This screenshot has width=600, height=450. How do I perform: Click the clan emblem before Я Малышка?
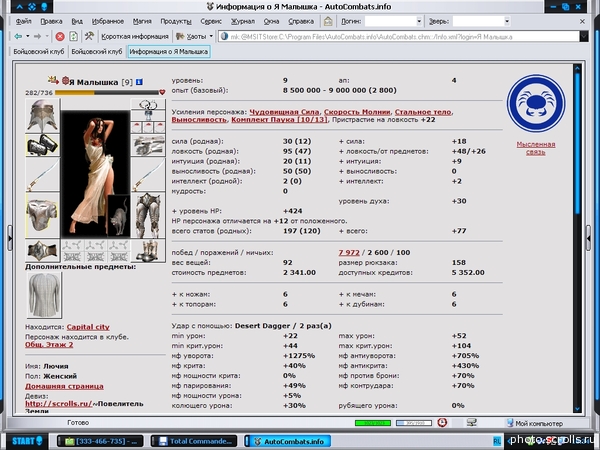(x=65, y=81)
